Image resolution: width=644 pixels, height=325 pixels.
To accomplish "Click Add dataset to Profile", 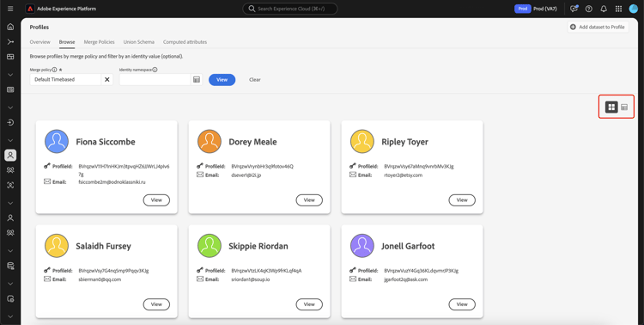I will [598, 28].
